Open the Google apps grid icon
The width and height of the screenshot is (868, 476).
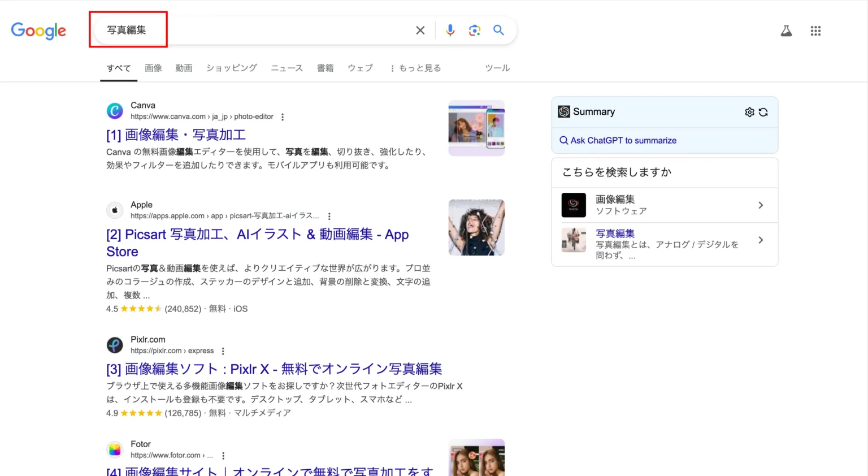click(x=815, y=31)
